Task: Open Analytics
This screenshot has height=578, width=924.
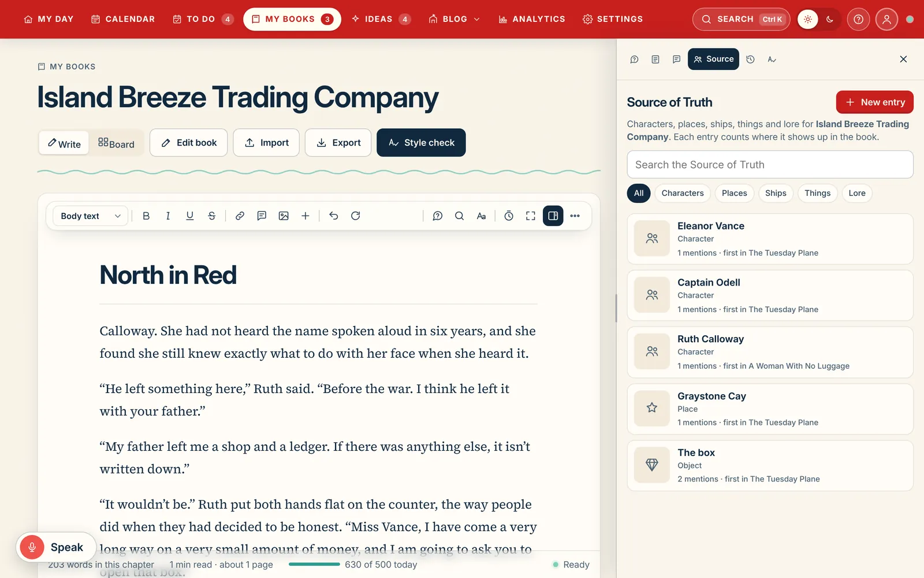Action: tap(532, 19)
